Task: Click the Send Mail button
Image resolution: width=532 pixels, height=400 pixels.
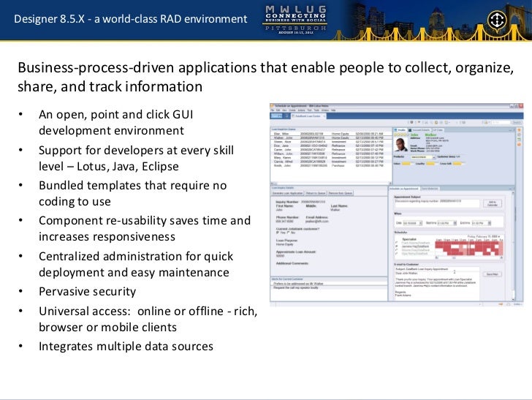Action: tap(493, 274)
